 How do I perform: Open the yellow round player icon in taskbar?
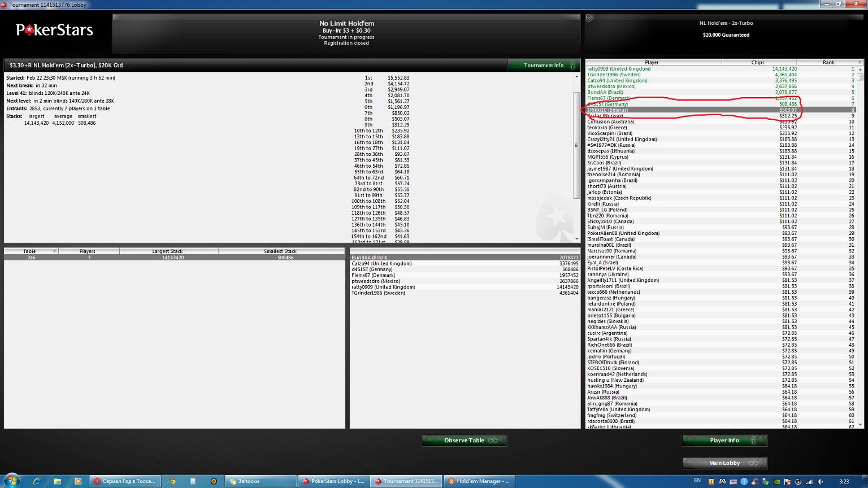click(x=214, y=481)
